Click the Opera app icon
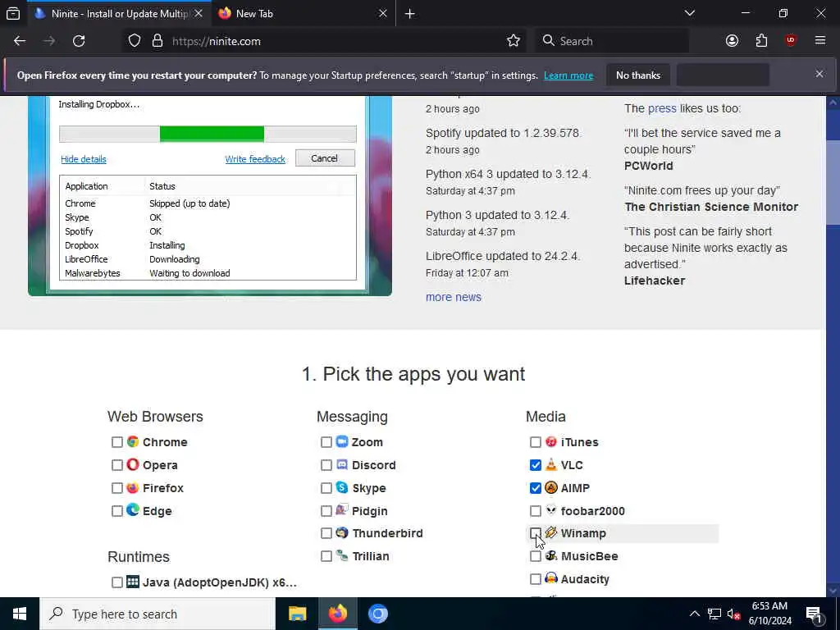The image size is (840, 630). [133, 464]
